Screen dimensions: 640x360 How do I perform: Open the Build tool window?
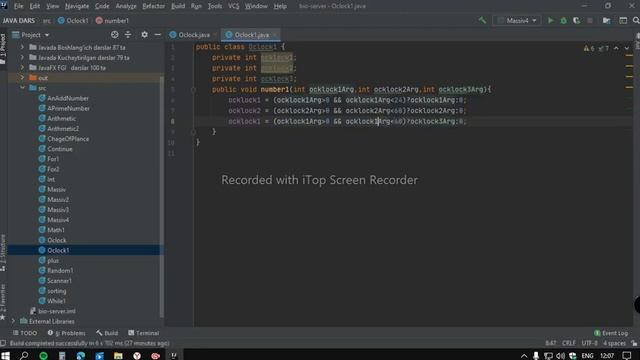(107, 333)
